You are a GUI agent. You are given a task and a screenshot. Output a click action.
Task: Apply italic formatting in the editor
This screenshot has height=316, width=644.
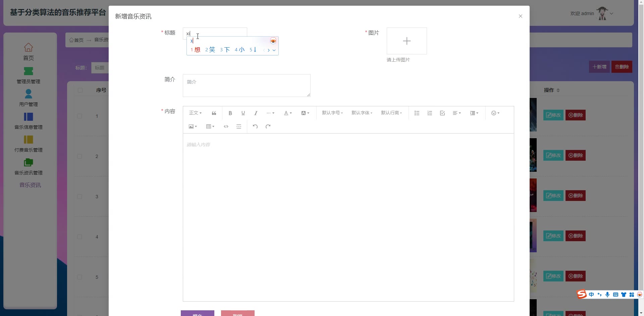pyautogui.click(x=256, y=113)
